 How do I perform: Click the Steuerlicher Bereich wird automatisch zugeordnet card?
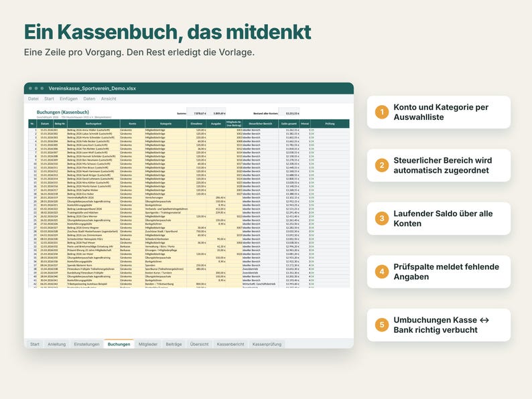[439, 165]
